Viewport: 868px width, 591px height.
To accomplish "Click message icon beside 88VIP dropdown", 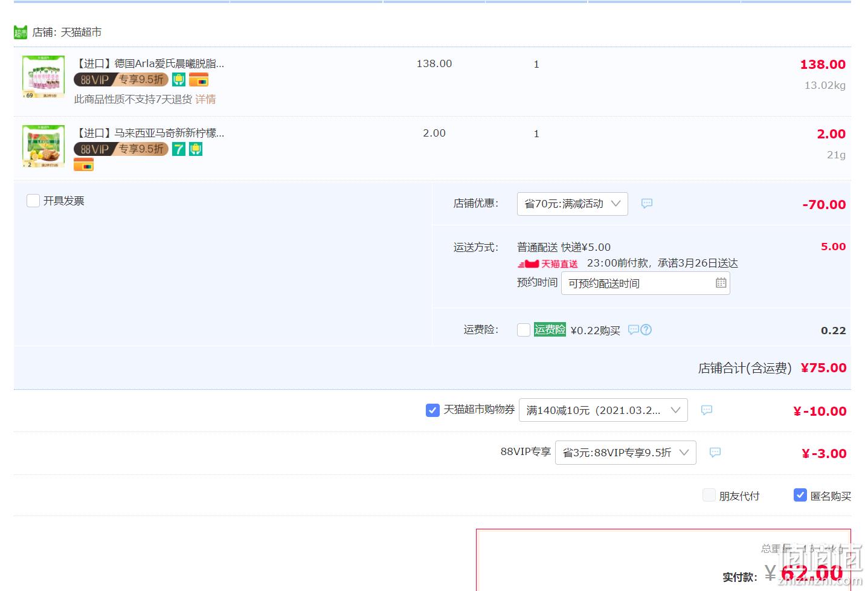I will 715,453.
